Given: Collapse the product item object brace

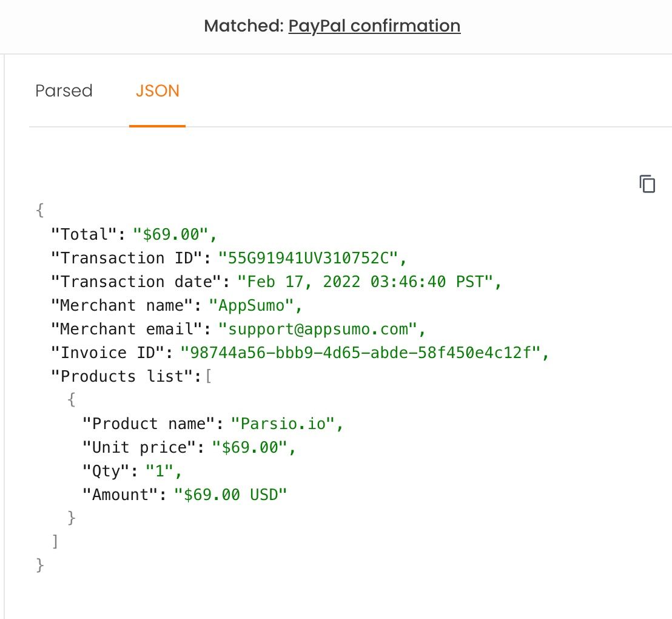Looking at the screenshot, I should (72, 400).
